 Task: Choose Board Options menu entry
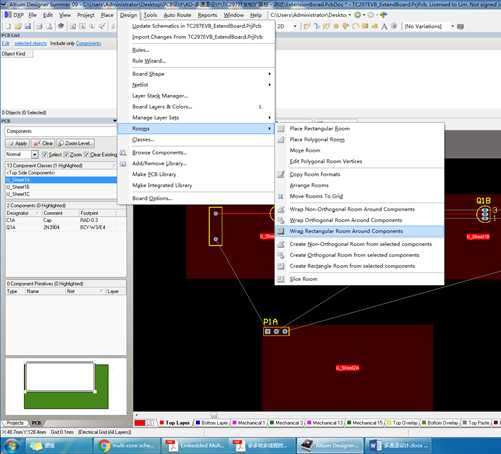(x=197, y=198)
